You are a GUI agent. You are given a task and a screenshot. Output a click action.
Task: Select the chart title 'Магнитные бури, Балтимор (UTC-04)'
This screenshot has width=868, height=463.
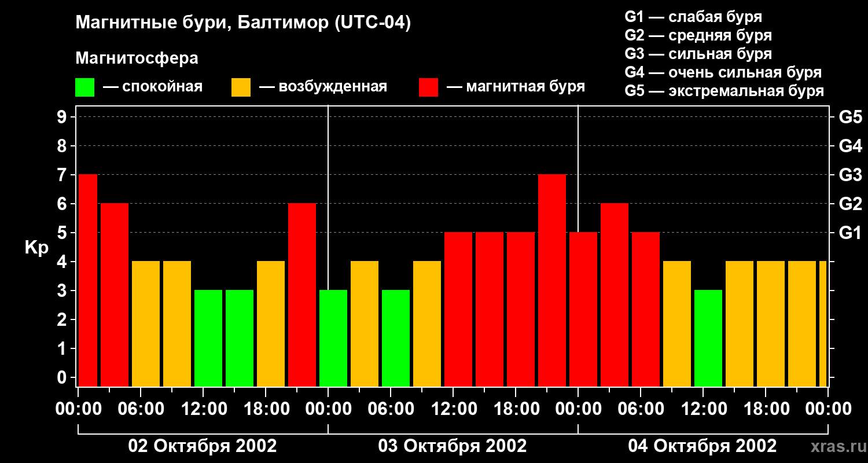tap(243, 23)
